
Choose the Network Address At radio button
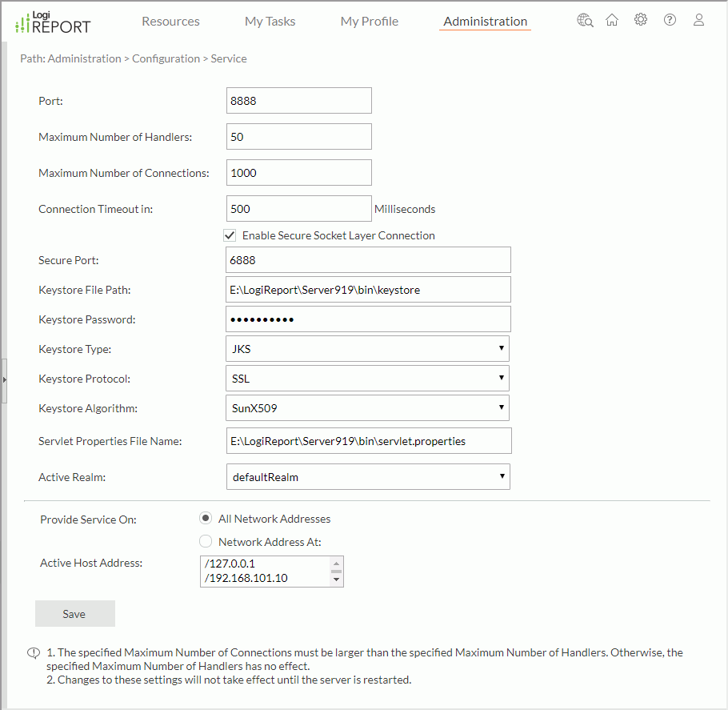point(206,540)
